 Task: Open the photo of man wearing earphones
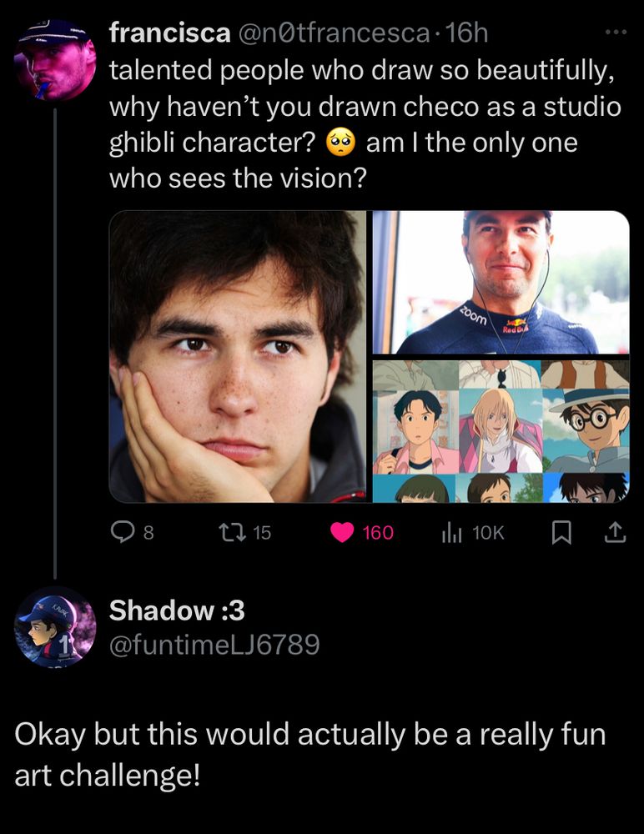click(x=501, y=282)
